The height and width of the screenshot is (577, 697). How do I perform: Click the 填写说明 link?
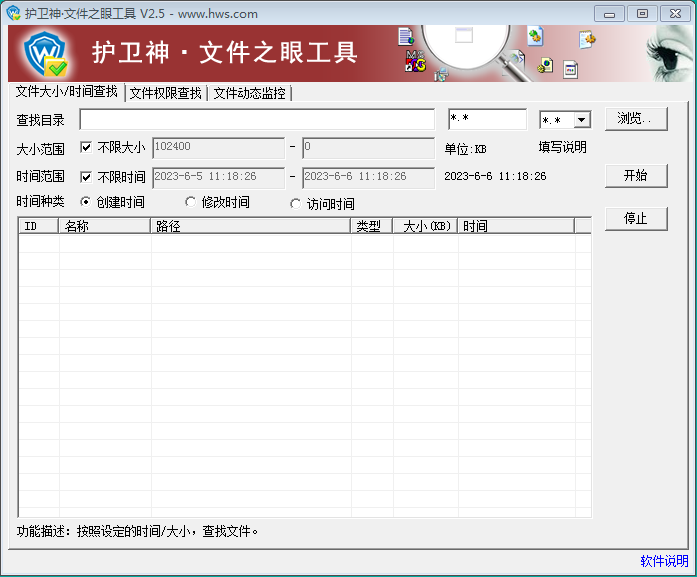click(563, 147)
